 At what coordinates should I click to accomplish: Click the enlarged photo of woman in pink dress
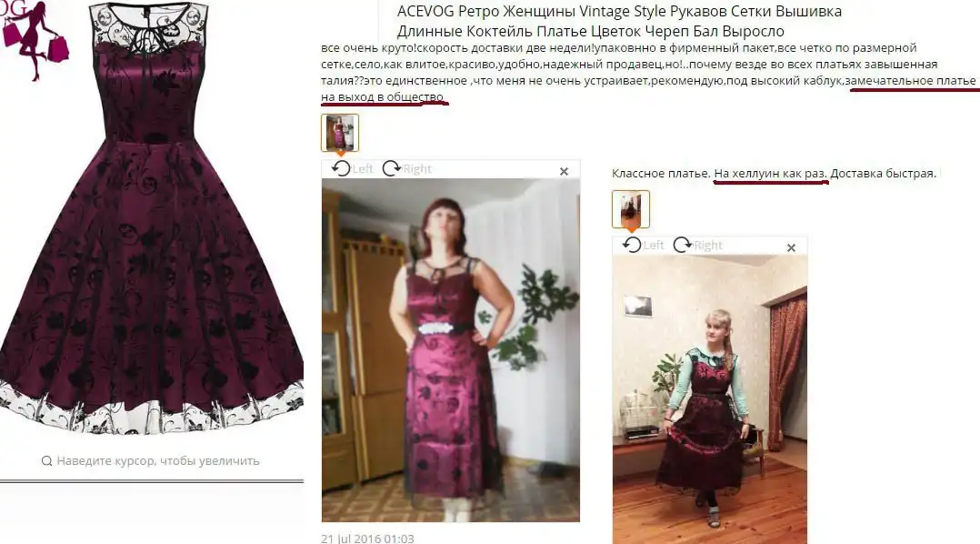click(x=451, y=350)
